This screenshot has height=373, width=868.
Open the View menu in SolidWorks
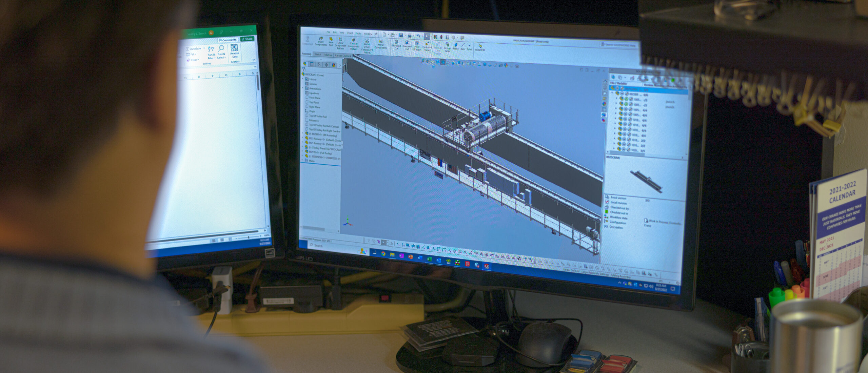tap(342, 33)
